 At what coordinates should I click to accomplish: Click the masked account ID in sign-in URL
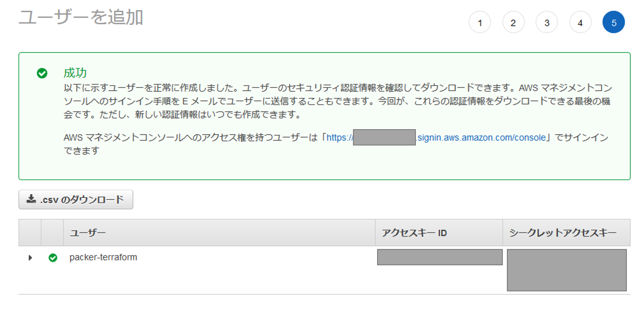384,137
